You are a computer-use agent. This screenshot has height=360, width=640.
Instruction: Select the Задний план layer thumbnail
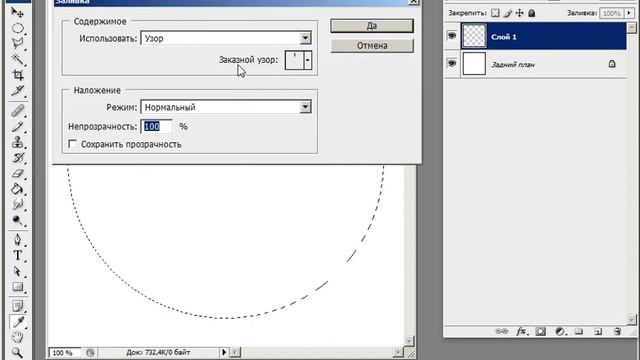(x=474, y=64)
